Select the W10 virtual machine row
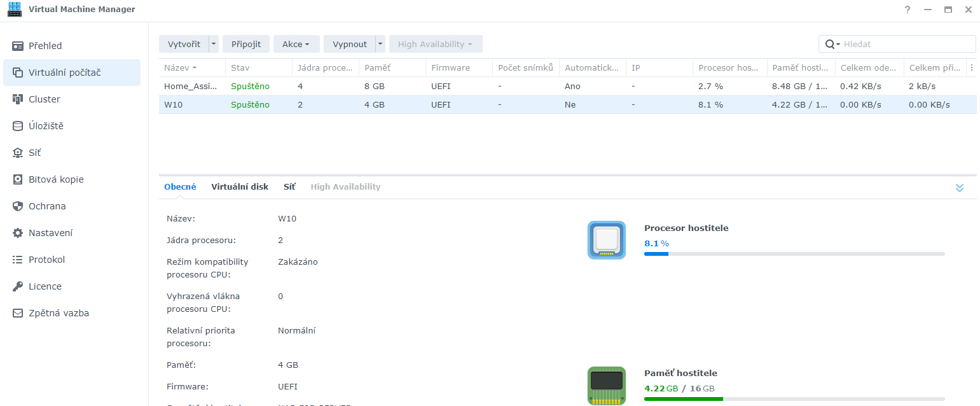 (567, 104)
